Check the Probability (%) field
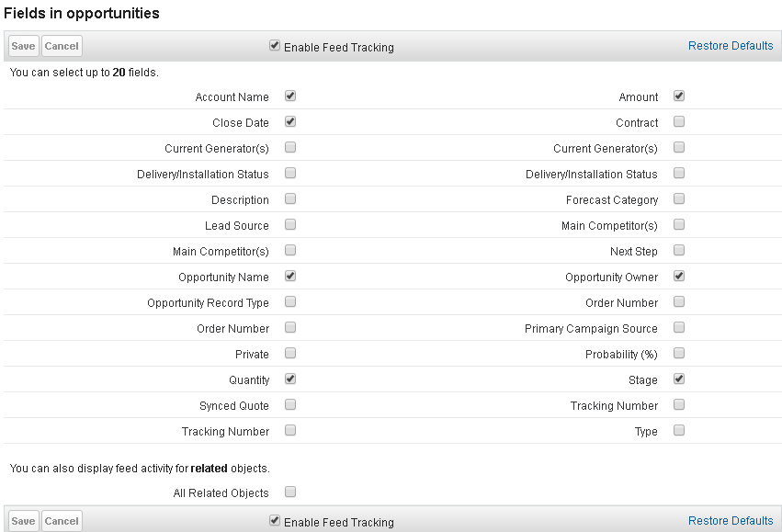The height and width of the screenshot is (532, 782). [678, 353]
